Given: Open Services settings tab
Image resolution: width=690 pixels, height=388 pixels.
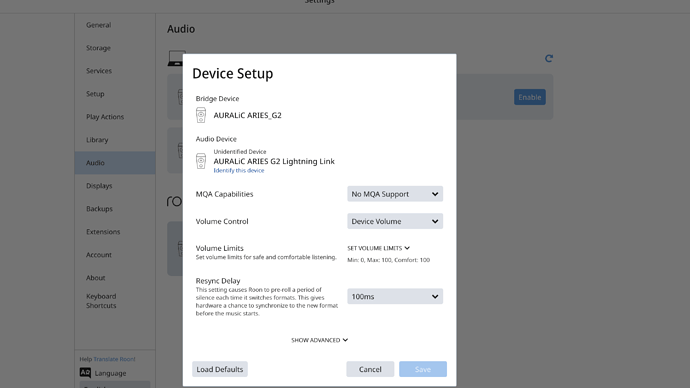Looking at the screenshot, I should (x=115, y=71).
